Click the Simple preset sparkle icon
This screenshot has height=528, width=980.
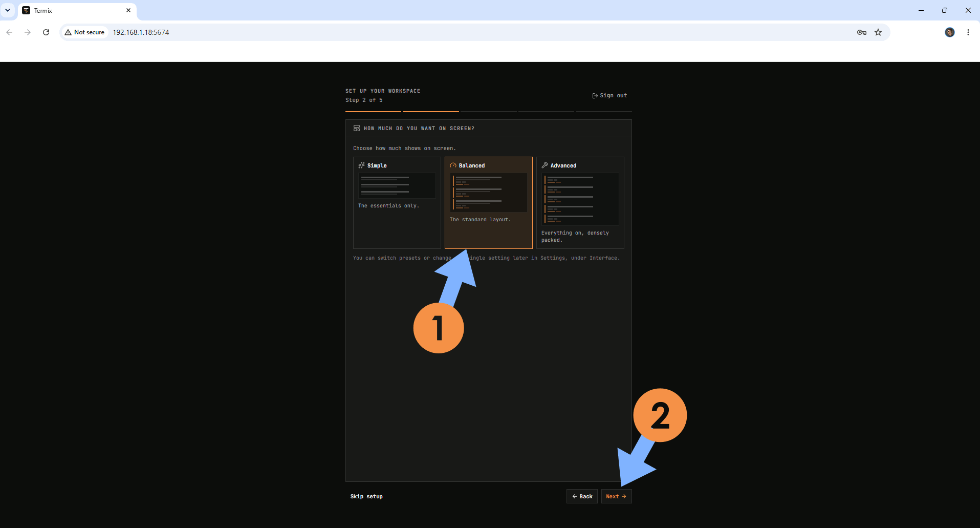click(x=361, y=165)
